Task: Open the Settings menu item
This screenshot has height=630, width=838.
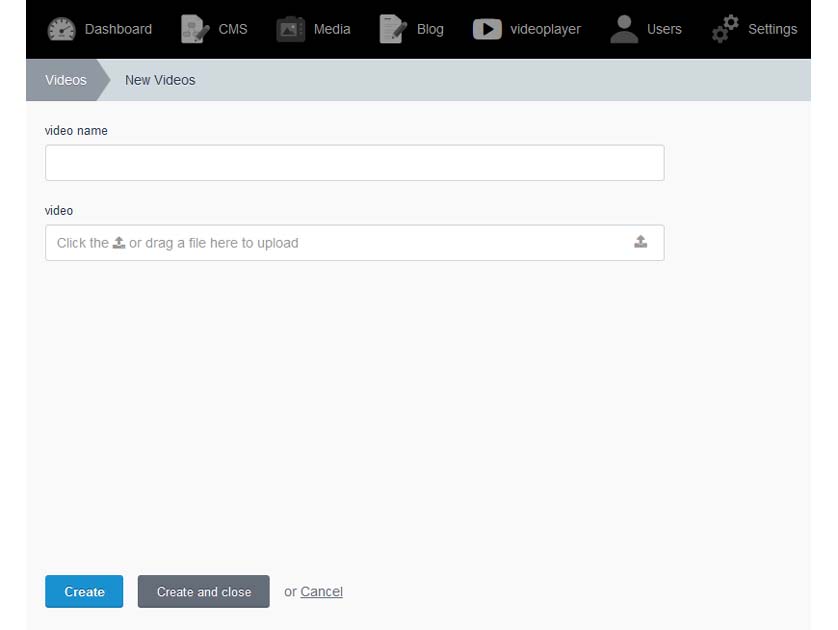Action: [x=754, y=29]
